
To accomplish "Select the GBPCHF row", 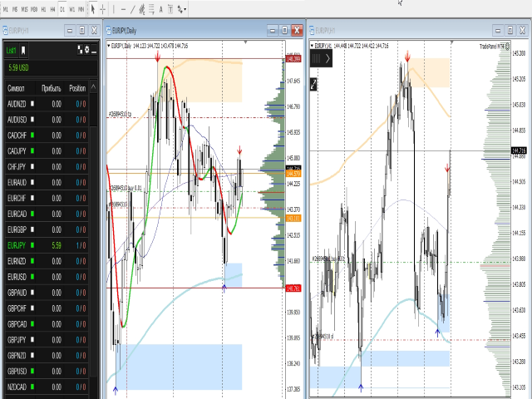I will (x=47, y=308).
